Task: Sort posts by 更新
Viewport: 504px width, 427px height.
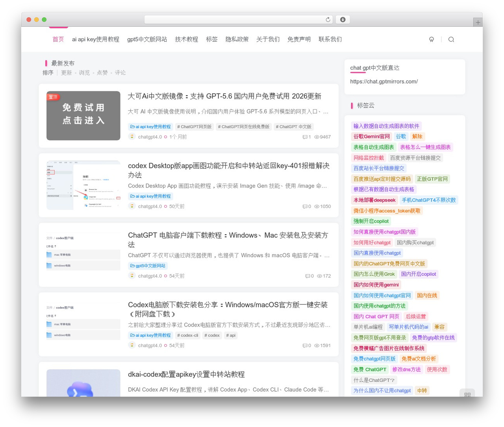Action: (67, 73)
